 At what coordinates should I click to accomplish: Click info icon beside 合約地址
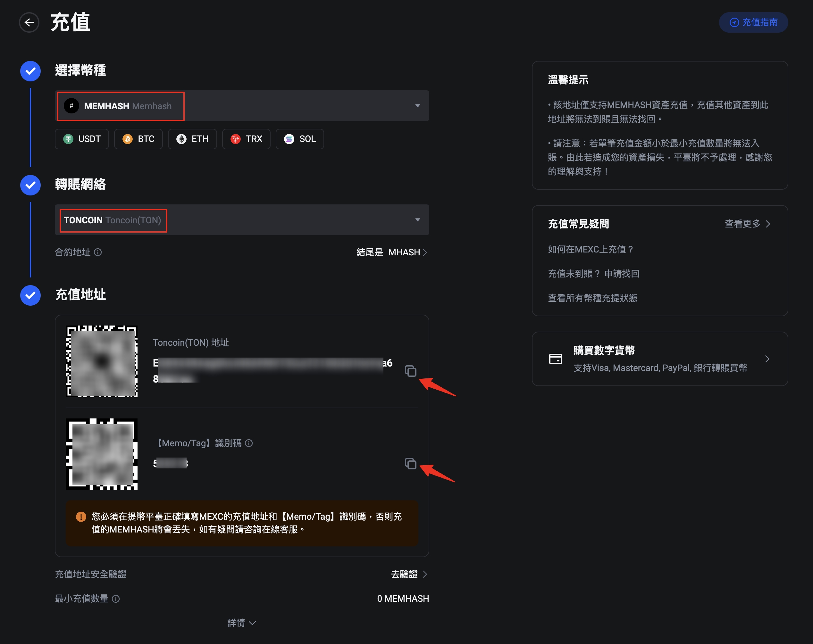[98, 252]
